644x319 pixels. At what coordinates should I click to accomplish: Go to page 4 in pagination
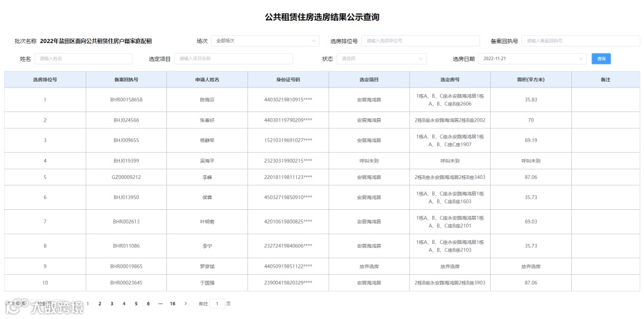123,304
